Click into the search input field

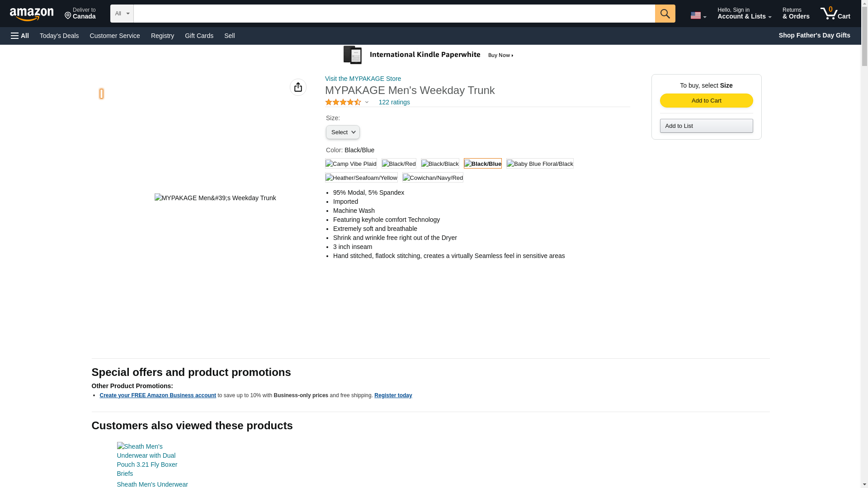(393, 14)
